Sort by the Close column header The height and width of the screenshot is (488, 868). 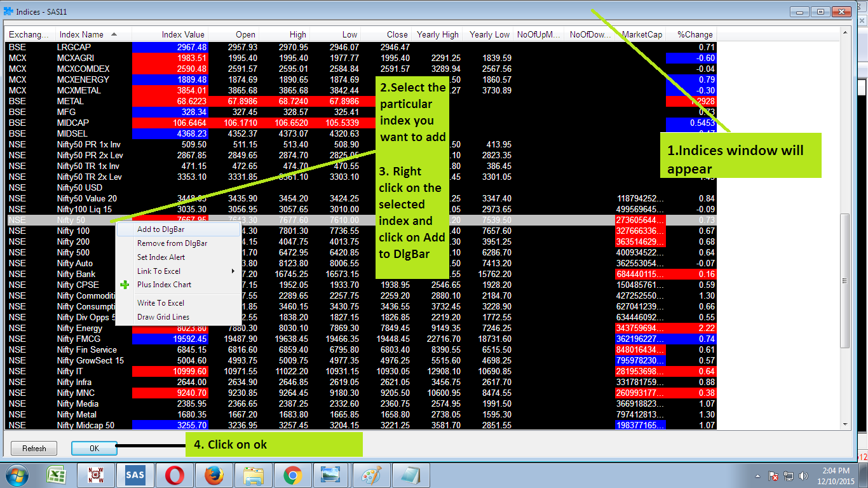[386, 34]
